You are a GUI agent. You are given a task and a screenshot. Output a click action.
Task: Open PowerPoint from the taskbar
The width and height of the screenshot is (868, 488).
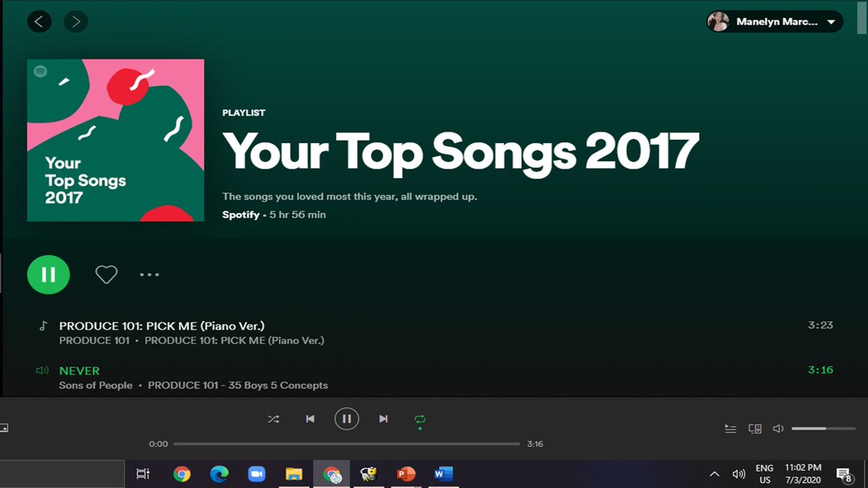click(x=407, y=474)
